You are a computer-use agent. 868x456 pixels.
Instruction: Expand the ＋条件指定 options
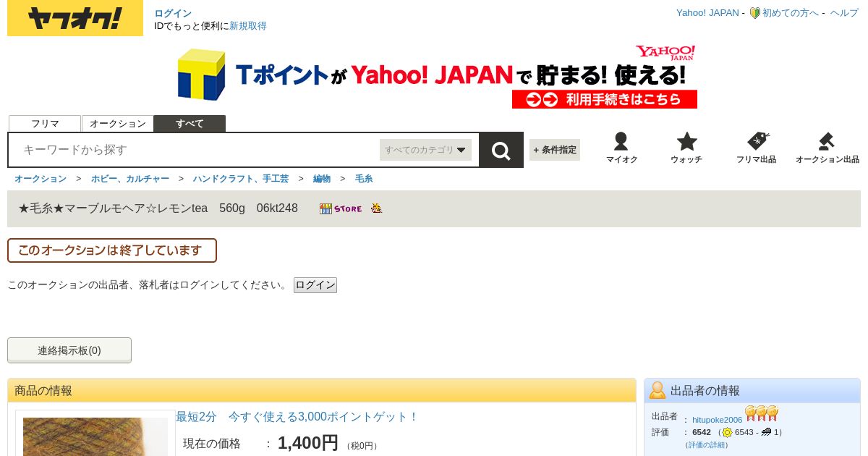click(555, 150)
